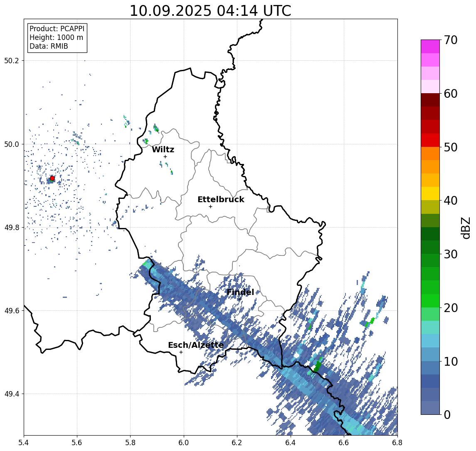Click the 5.4 longitude tick label
The height and width of the screenshot is (451, 476).
point(24,443)
